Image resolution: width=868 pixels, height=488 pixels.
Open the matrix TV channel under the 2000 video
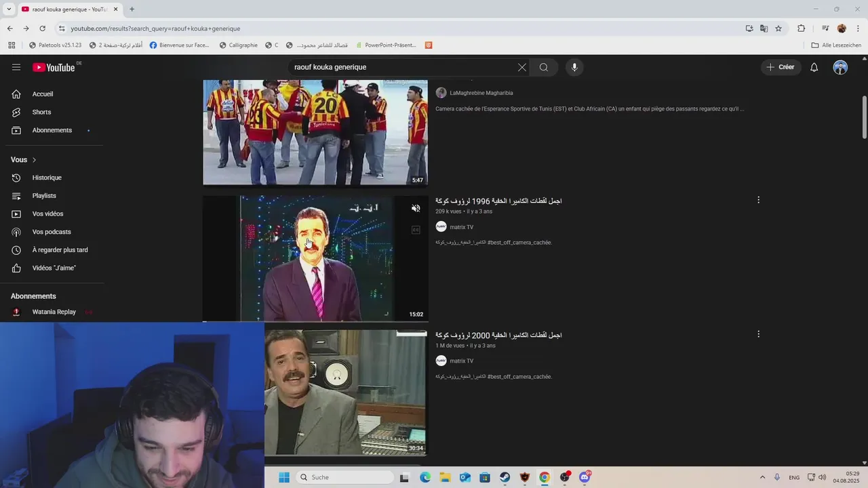461,361
